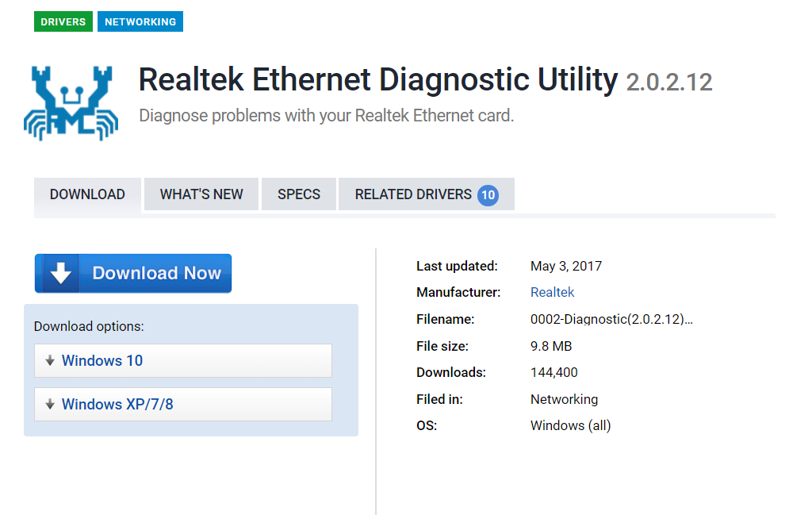Open the SPECS tab

[x=298, y=194]
